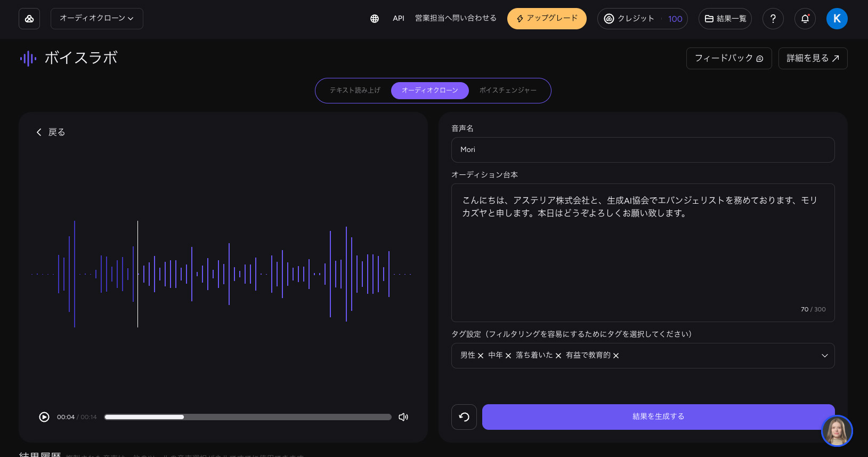Click the アップグレード button
This screenshot has width=868, height=457.
pos(547,19)
